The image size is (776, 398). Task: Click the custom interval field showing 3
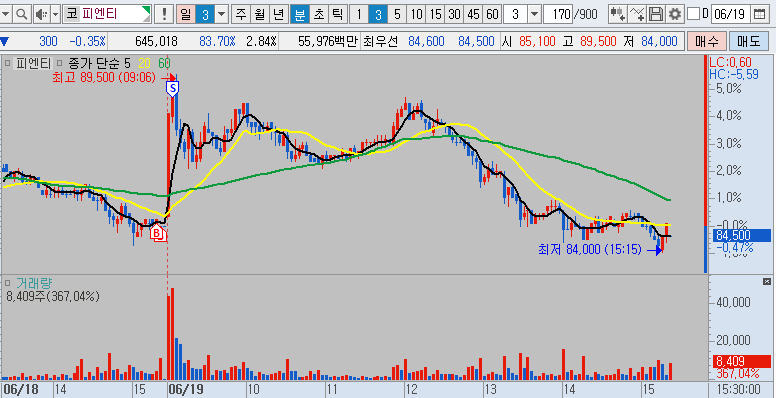[x=516, y=14]
